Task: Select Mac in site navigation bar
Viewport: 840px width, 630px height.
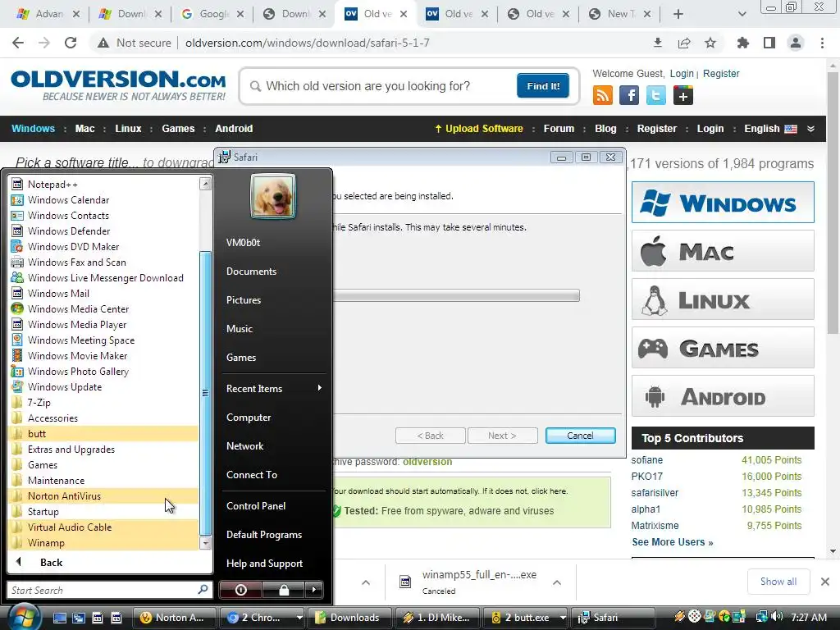Action: [x=84, y=129]
